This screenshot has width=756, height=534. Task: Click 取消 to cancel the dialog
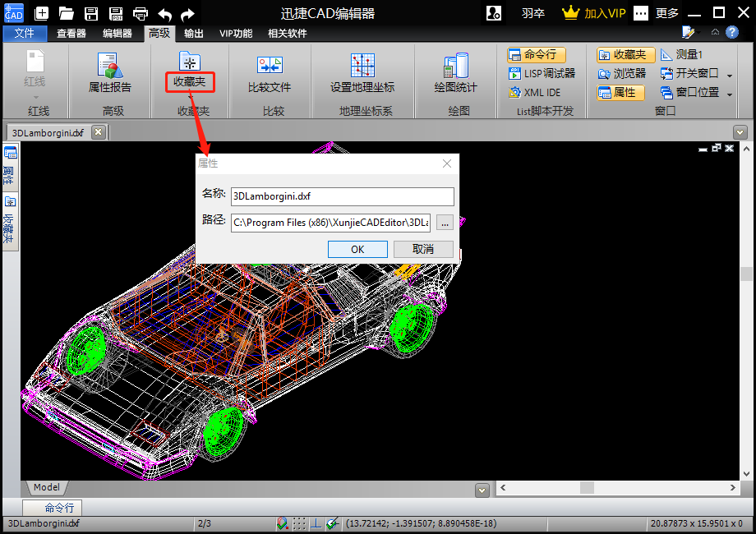pos(423,249)
